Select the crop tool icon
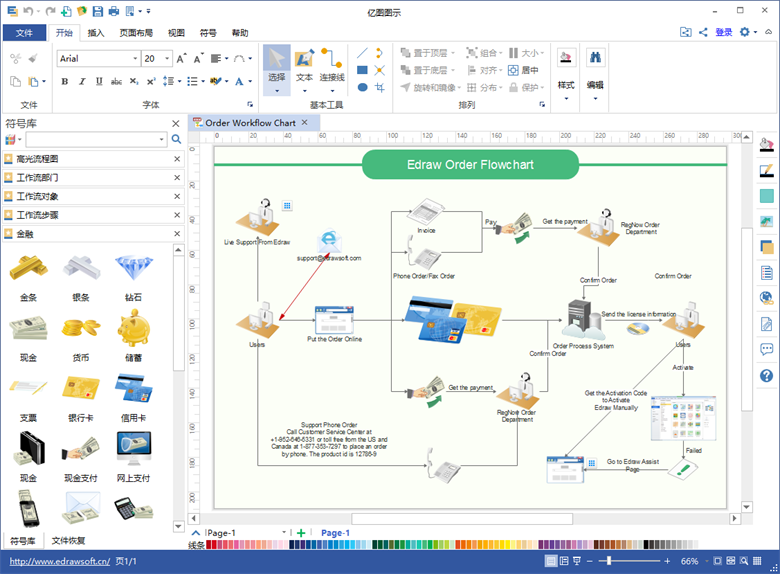 [380, 88]
